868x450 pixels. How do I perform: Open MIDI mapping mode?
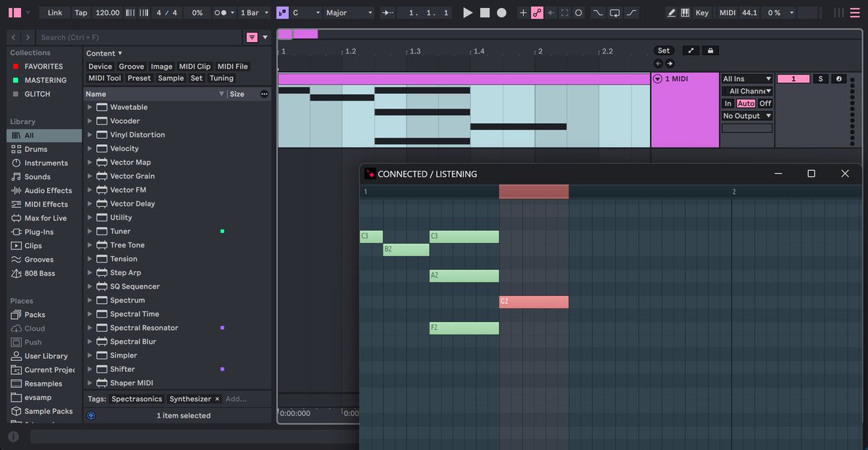(727, 13)
